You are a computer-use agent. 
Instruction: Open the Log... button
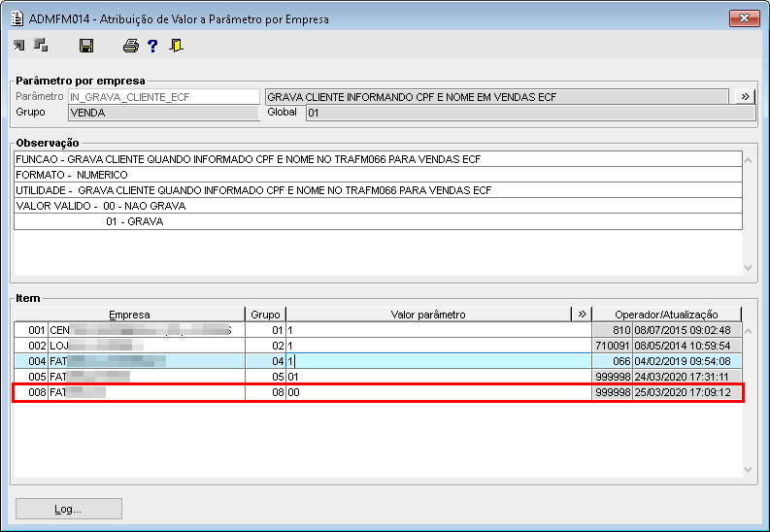(x=69, y=509)
